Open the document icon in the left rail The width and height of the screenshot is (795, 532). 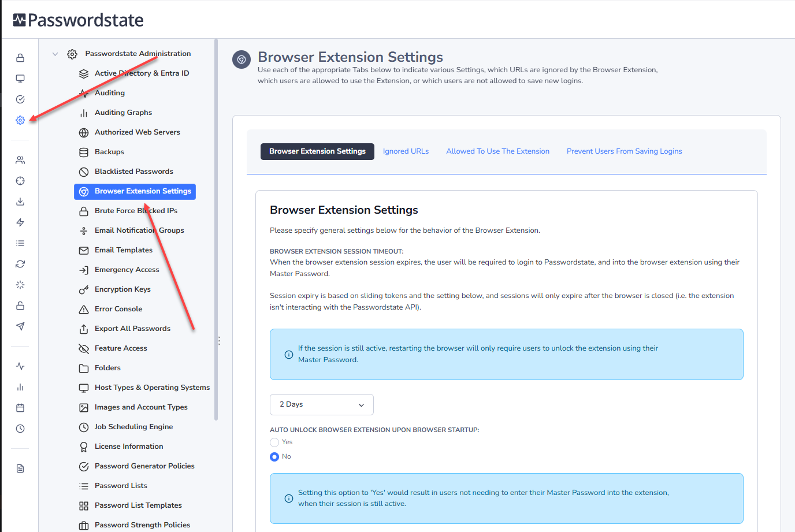(20, 468)
